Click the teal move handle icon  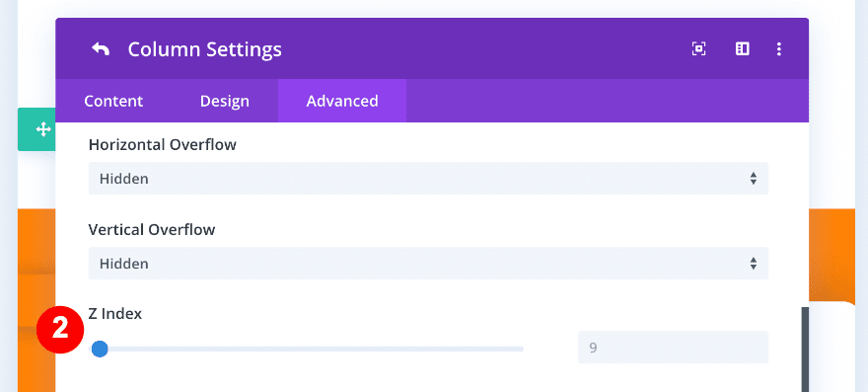pyautogui.click(x=43, y=129)
